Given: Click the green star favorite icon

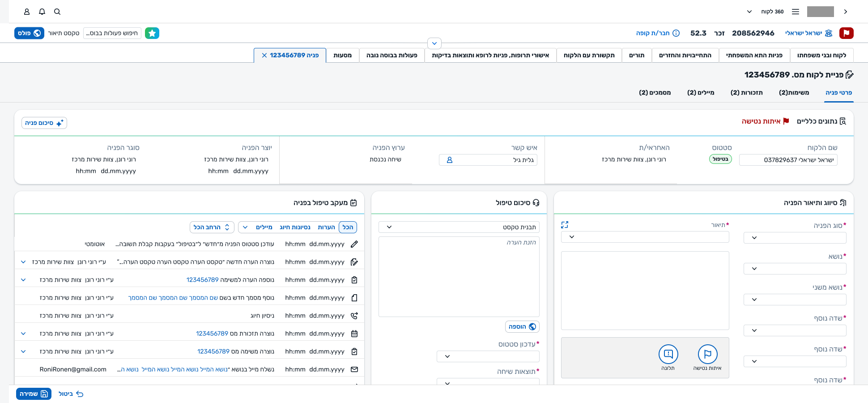Looking at the screenshot, I should pos(152,33).
